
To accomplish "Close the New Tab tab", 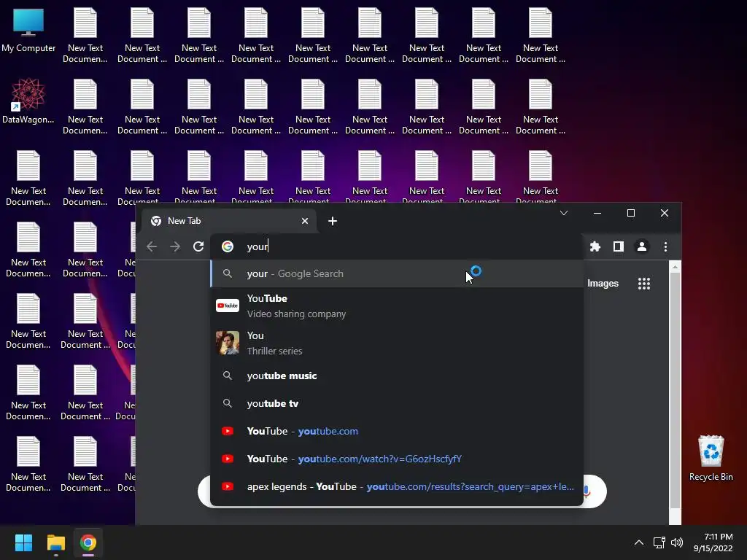I will [x=305, y=221].
